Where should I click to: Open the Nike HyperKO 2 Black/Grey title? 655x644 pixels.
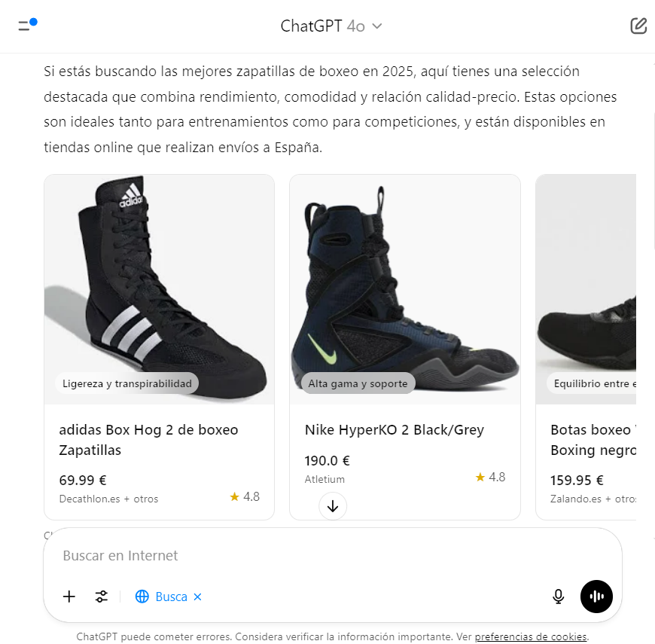395,429
